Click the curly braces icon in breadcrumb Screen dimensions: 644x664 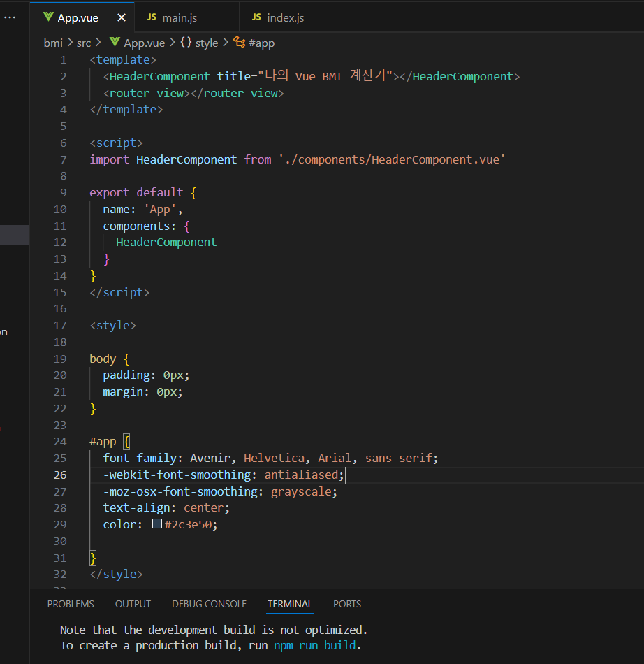coord(186,43)
